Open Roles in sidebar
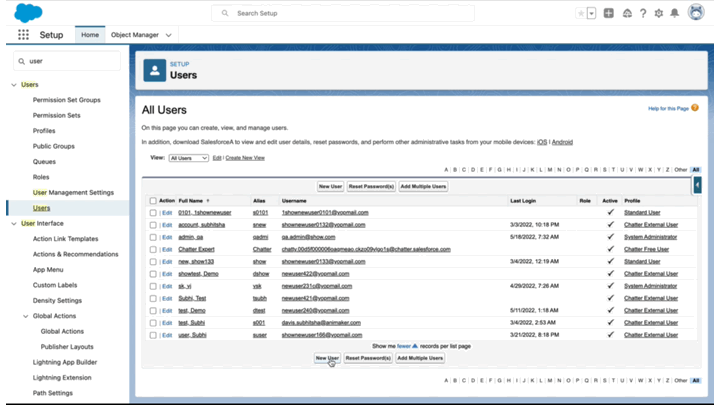Viewport: 720px width, 405px height. [x=41, y=177]
